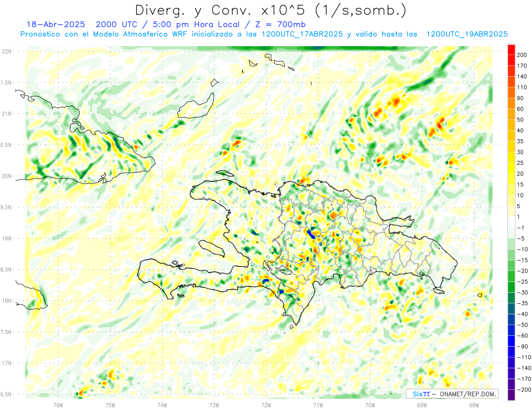The image size is (532, 411).
Task: Click the dark red swatch above 200
Action: click(x=511, y=50)
